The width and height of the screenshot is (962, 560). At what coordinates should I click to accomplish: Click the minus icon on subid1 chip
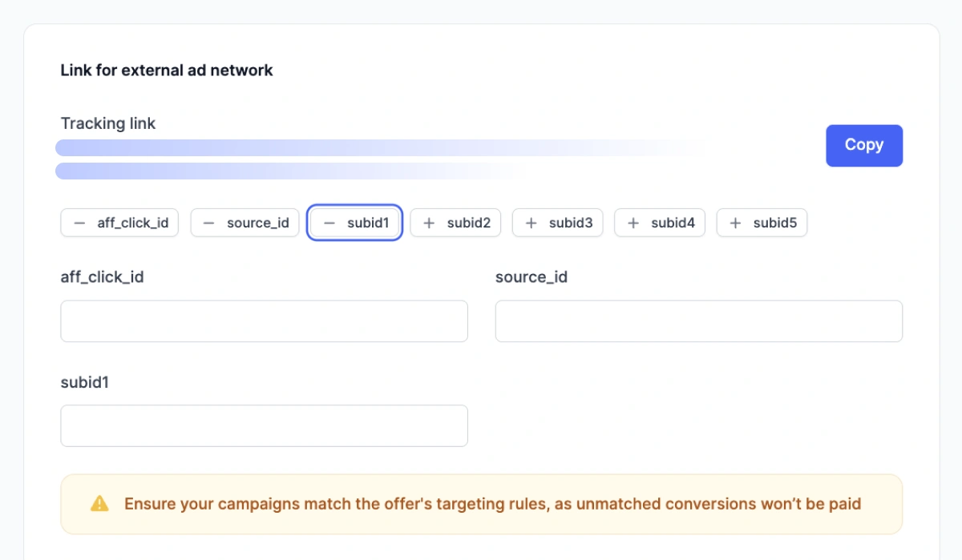(x=329, y=223)
